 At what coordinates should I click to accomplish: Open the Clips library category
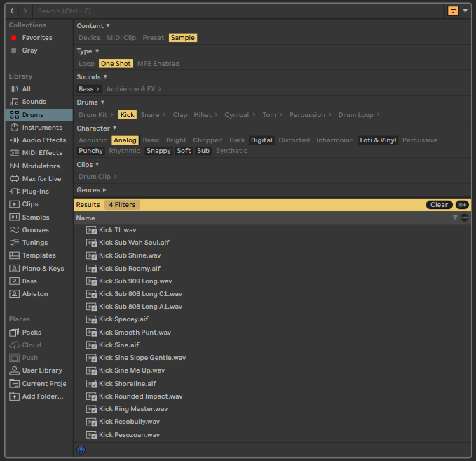(x=24, y=204)
